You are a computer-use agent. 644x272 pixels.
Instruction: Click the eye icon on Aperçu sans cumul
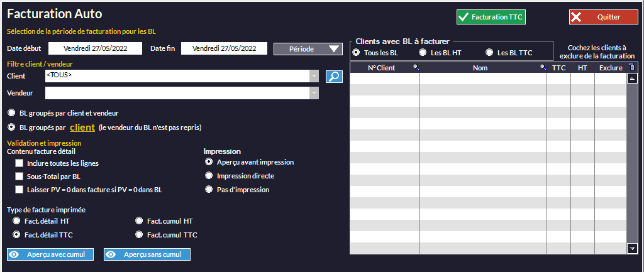point(111,254)
